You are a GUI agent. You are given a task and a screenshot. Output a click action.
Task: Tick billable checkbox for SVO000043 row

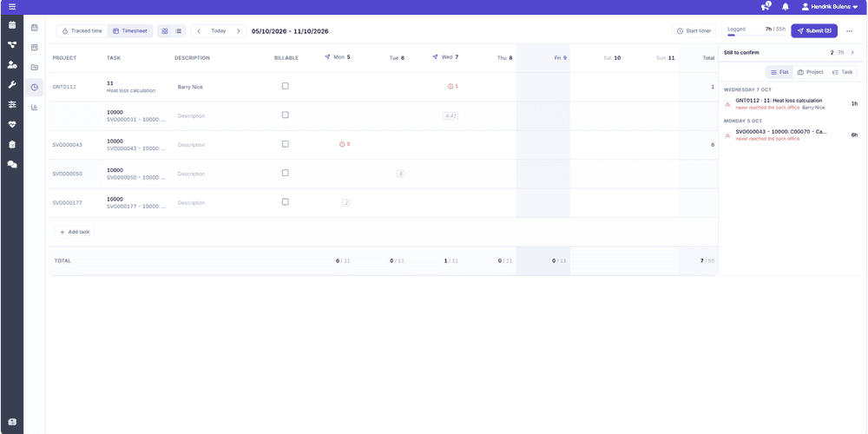point(285,144)
